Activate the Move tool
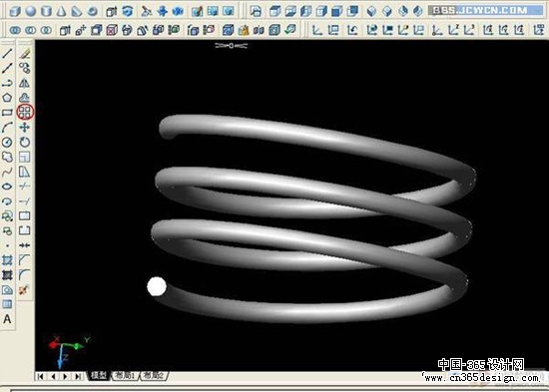 25,127
